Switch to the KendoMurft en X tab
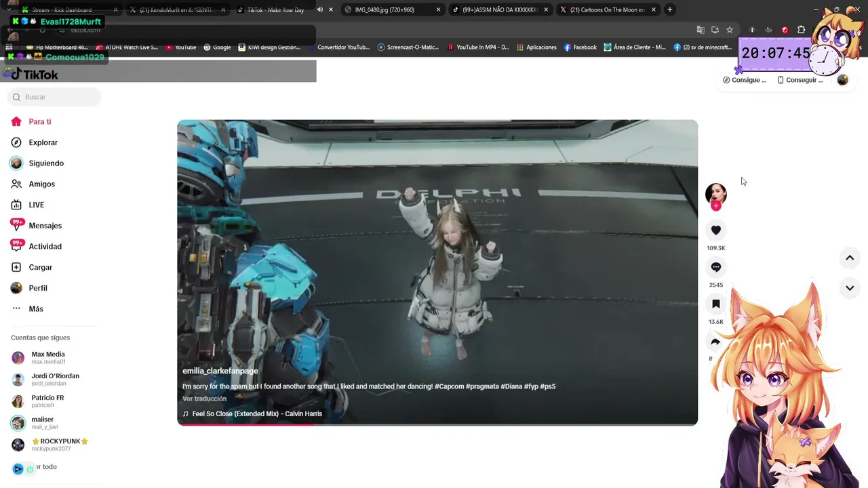This screenshot has height=488, width=868. pos(175,9)
